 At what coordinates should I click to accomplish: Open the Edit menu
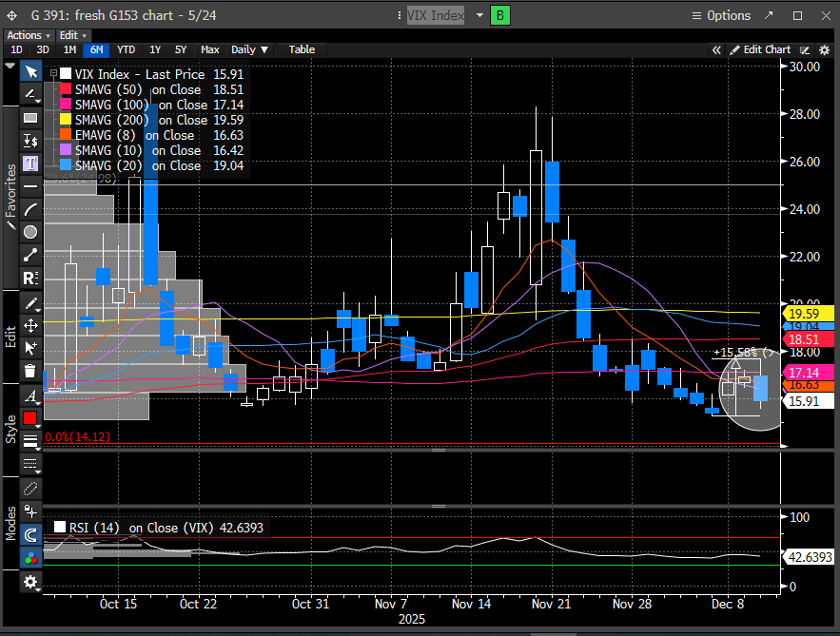tap(73, 35)
